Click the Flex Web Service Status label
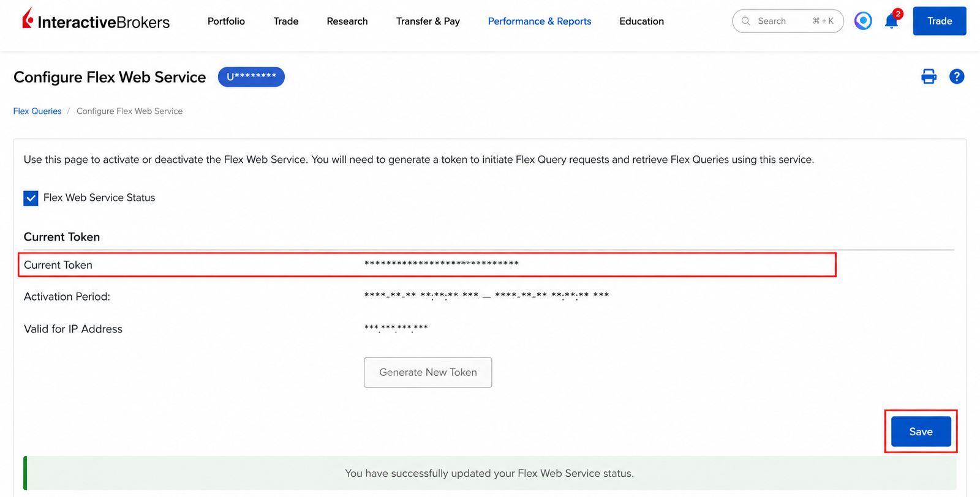The width and height of the screenshot is (980, 497). pyautogui.click(x=99, y=198)
